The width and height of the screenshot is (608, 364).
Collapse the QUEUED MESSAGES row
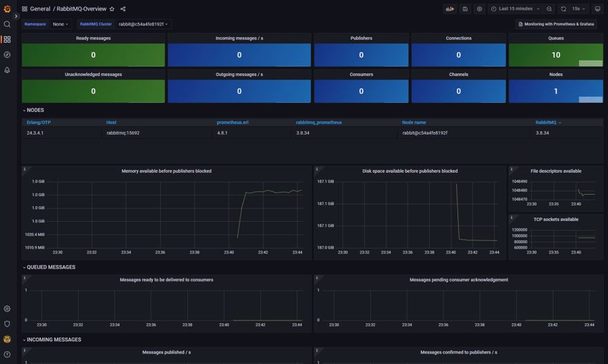49,267
